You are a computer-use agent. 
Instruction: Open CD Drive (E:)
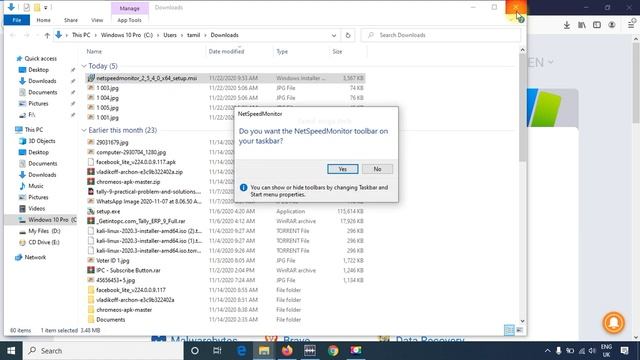(44, 242)
